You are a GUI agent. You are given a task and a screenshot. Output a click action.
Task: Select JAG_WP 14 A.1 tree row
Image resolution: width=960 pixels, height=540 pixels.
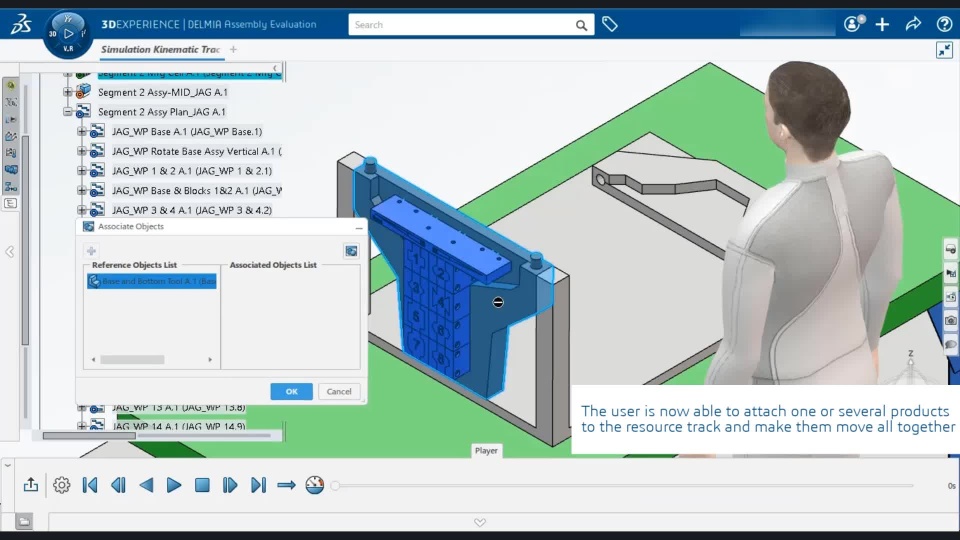[x=179, y=426]
